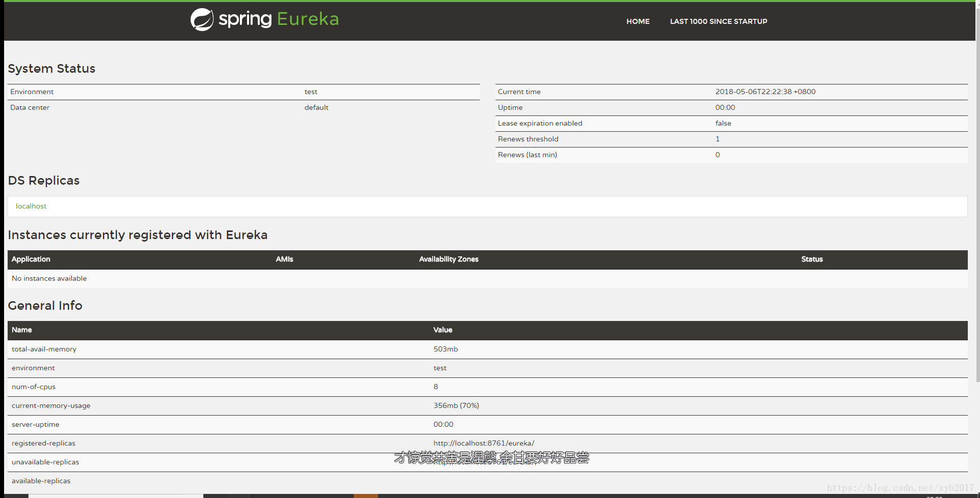The width and height of the screenshot is (980, 498).
Task: Open LAST 1000 SINCE STARTUP page
Action: [x=718, y=21]
